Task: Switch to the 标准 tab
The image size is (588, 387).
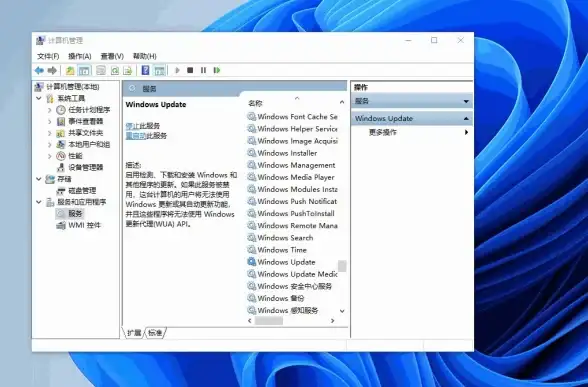Action: 155,333
